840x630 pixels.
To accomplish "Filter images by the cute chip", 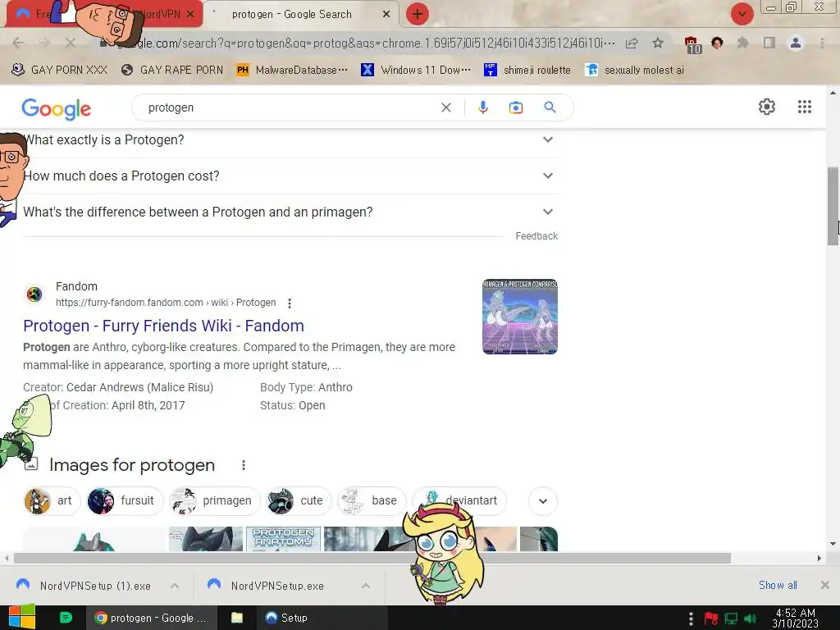I will [x=298, y=501].
